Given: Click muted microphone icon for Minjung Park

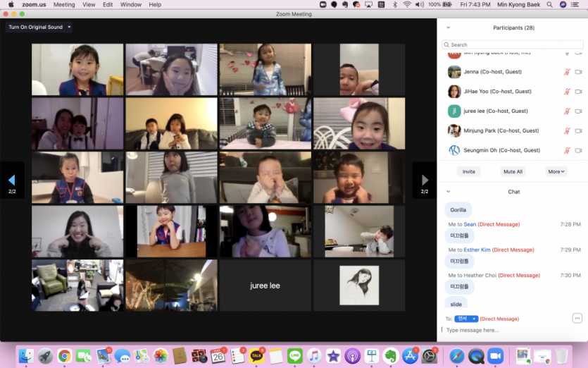Looking at the screenshot, I should [567, 130].
